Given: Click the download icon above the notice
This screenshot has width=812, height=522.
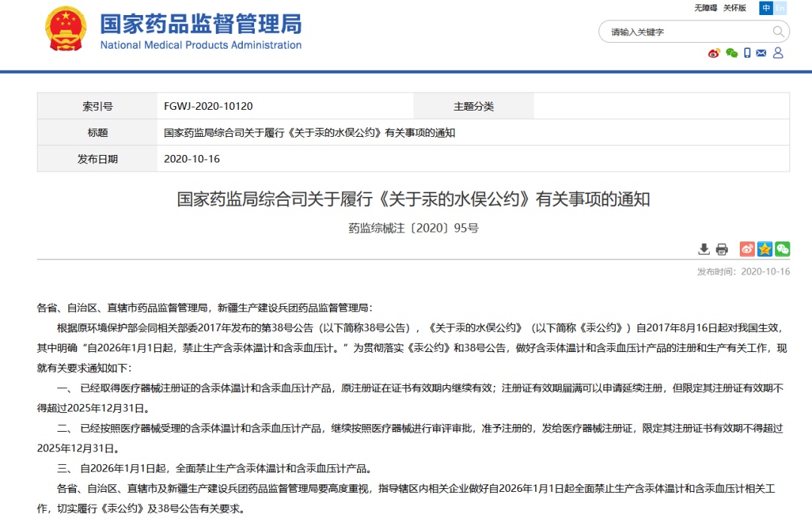Looking at the screenshot, I should [705, 248].
